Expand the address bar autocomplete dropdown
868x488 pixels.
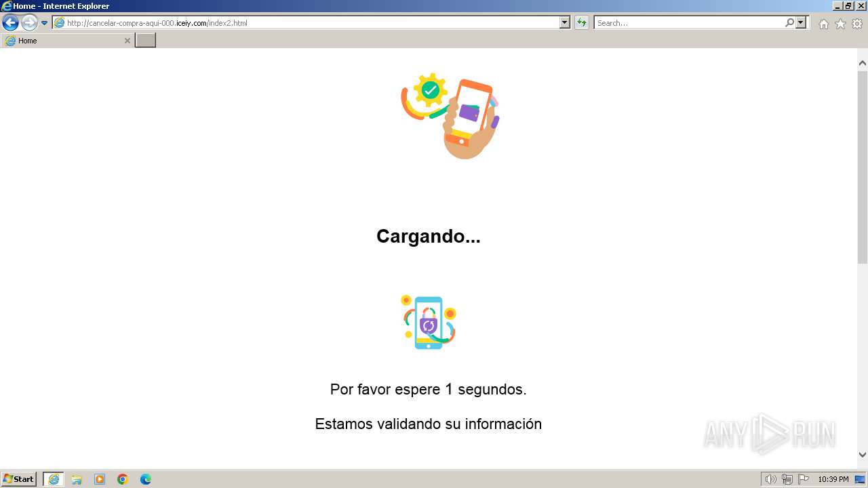coord(565,23)
